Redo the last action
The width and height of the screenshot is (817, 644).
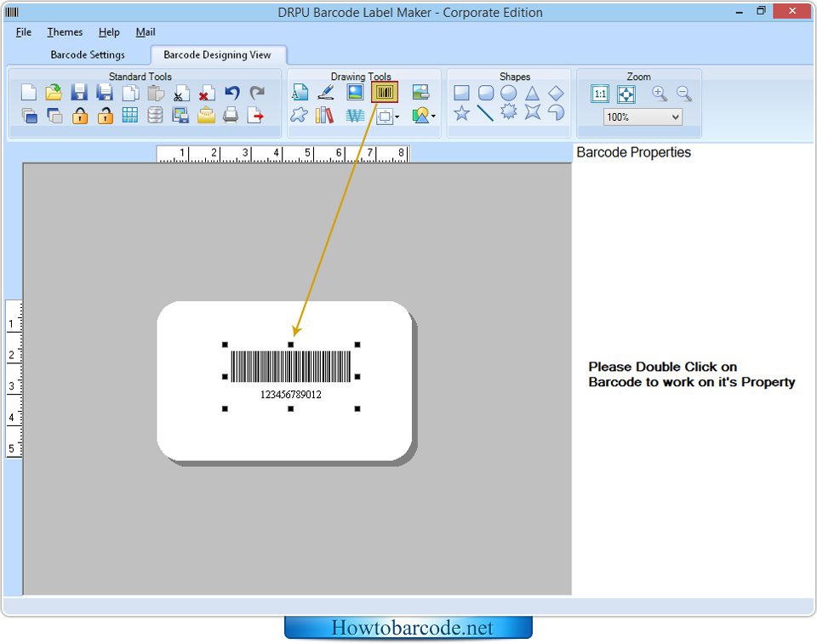pyautogui.click(x=257, y=93)
